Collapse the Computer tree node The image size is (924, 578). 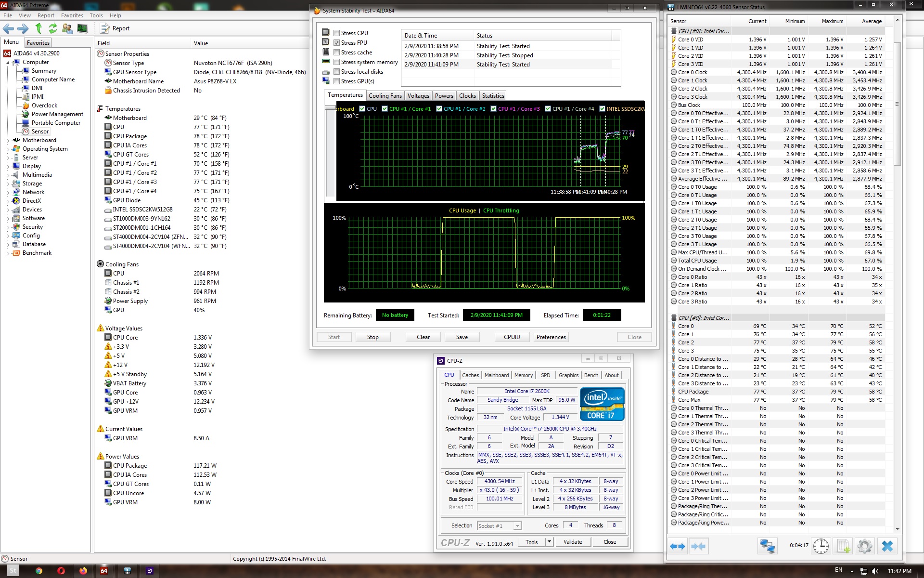[8, 62]
